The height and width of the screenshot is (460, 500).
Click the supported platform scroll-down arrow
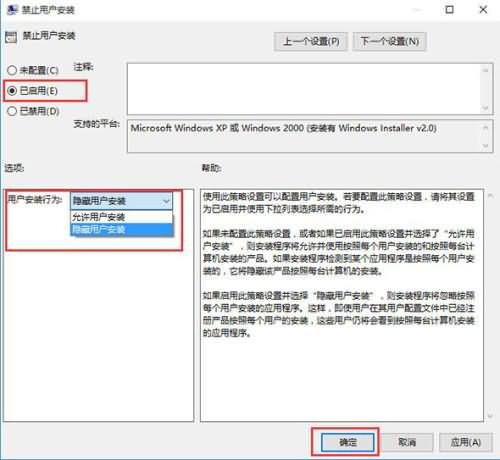[486, 146]
